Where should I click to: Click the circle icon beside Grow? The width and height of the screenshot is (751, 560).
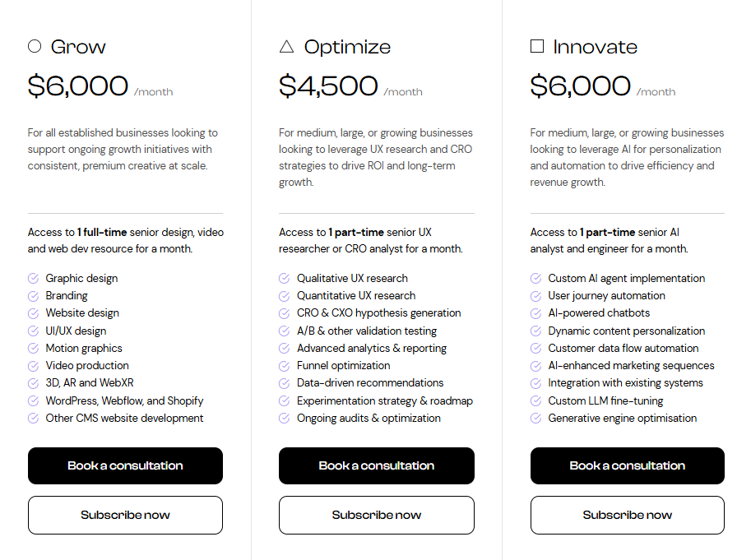tap(35, 47)
